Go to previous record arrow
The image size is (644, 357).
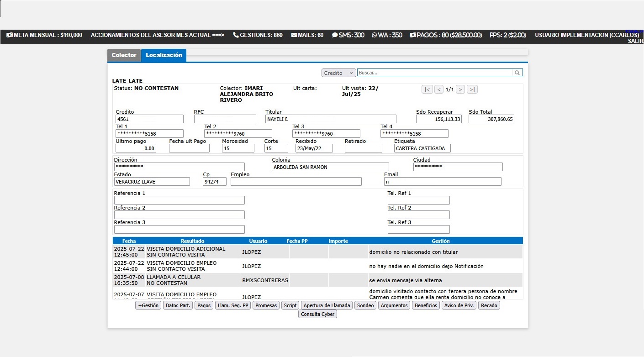(x=439, y=89)
